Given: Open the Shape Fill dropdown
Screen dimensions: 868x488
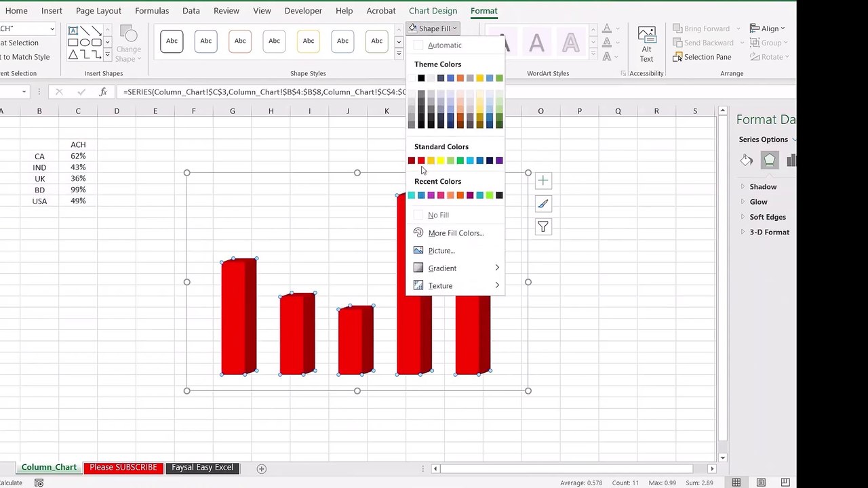Looking at the screenshot, I should point(434,28).
